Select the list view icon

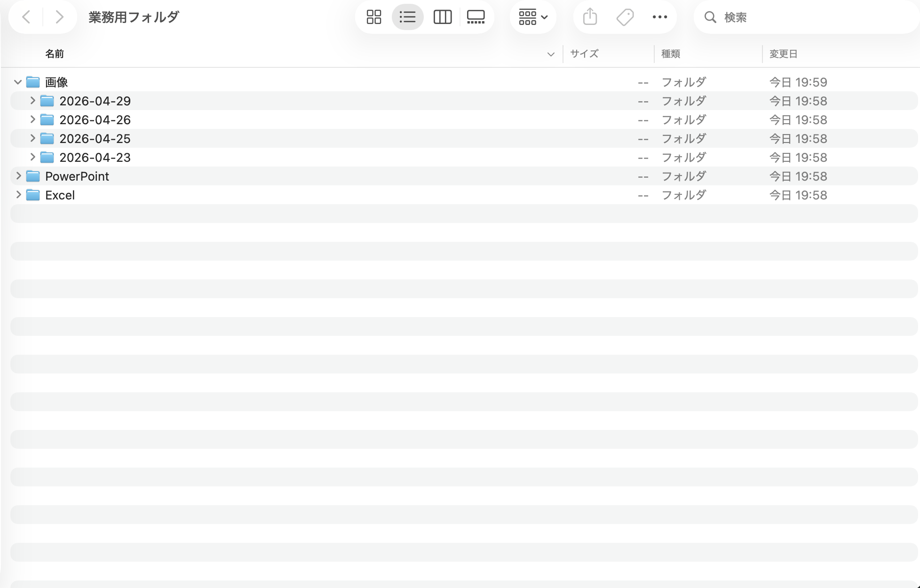point(407,17)
